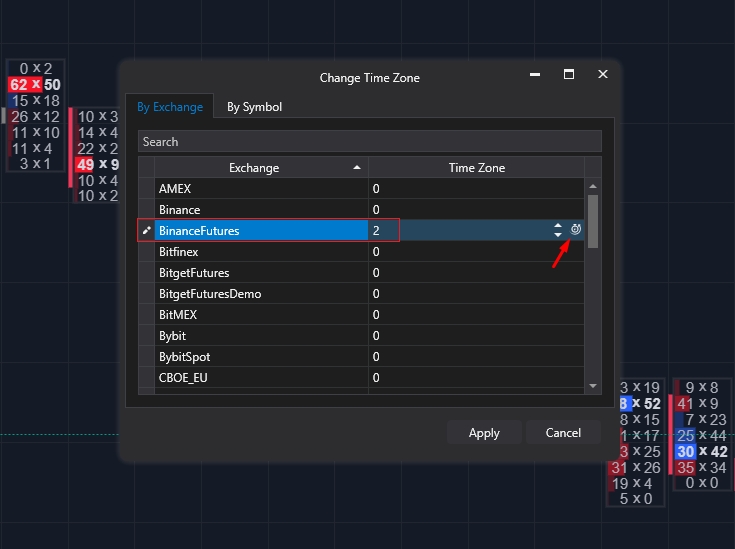Select the By Exchange tab
Viewport: 735px width, 549px height.
(170, 107)
